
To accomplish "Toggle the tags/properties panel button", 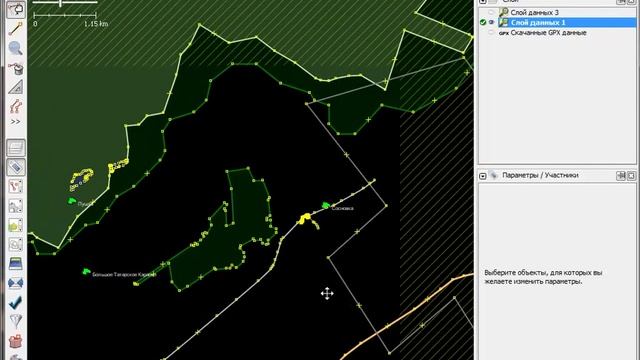I will [16, 167].
